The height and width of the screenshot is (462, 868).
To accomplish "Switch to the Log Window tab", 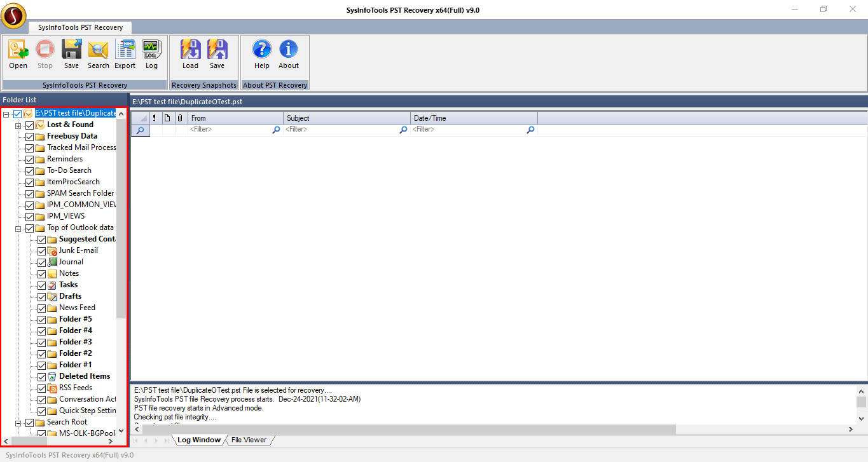I will 198,440.
